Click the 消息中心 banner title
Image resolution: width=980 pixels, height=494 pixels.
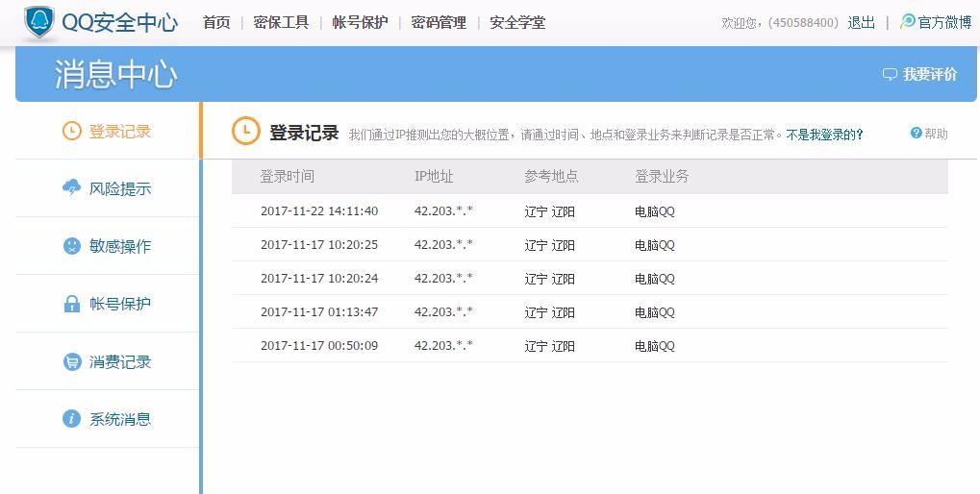[x=115, y=74]
